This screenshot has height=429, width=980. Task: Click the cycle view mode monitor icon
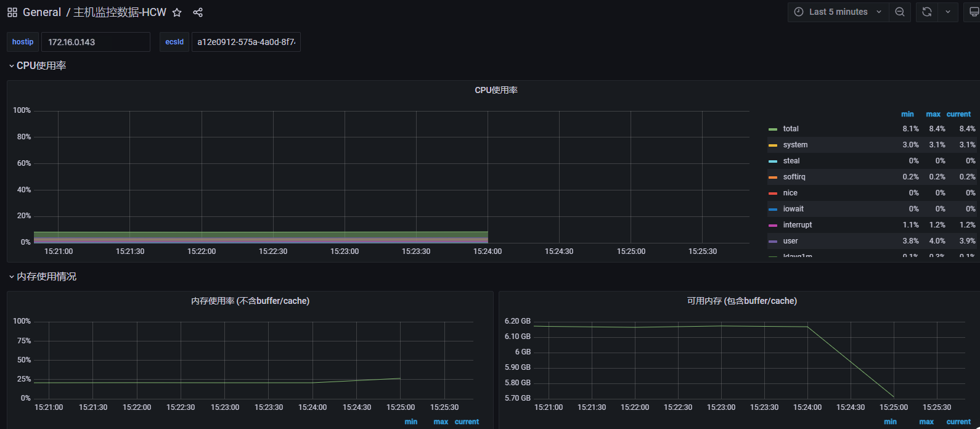click(974, 12)
